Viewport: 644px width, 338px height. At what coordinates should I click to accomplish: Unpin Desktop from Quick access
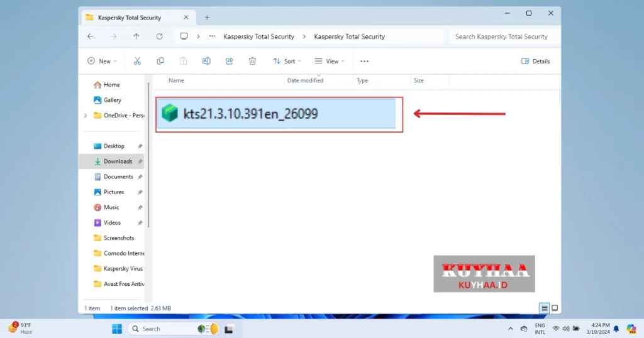click(140, 146)
